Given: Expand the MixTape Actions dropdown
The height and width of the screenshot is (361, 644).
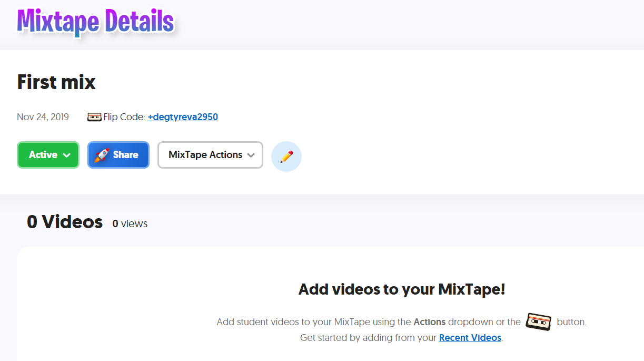Looking at the screenshot, I should click(x=210, y=155).
